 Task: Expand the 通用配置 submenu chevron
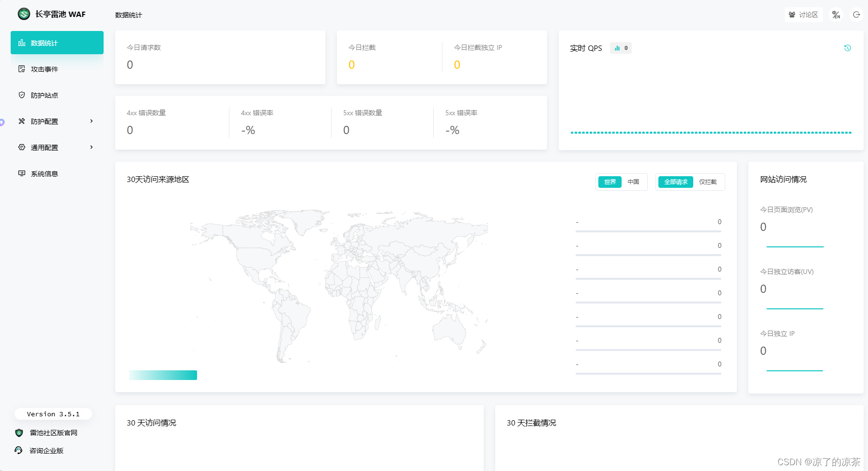[91, 147]
